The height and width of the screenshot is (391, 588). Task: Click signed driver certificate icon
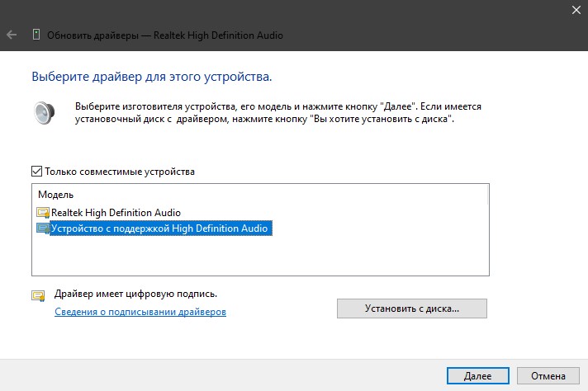(x=38, y=296)
